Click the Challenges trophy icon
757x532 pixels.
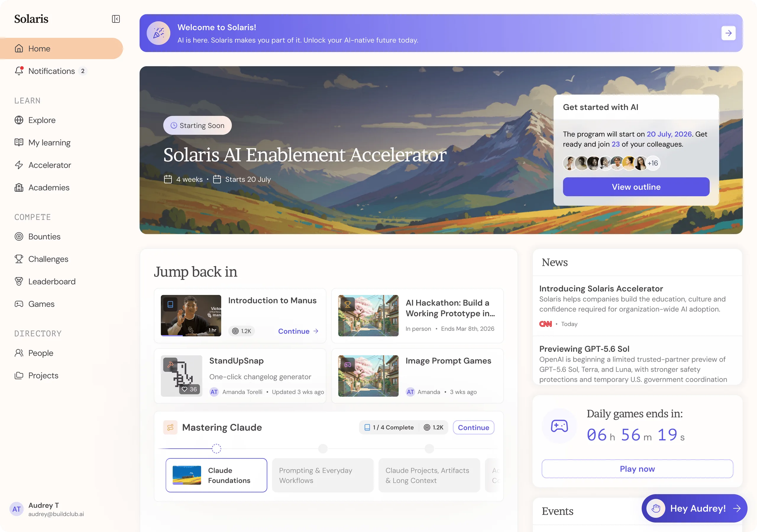(x=19, y=259)
